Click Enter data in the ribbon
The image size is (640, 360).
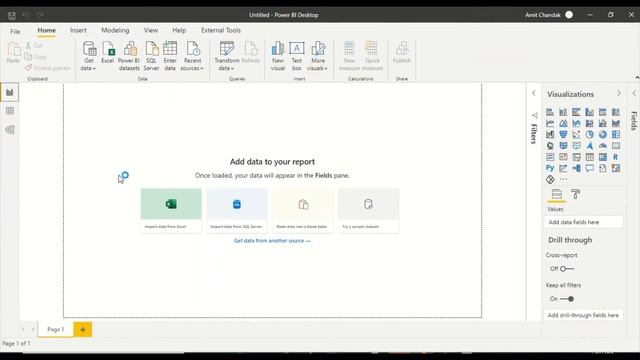click(x=170, y=56)
